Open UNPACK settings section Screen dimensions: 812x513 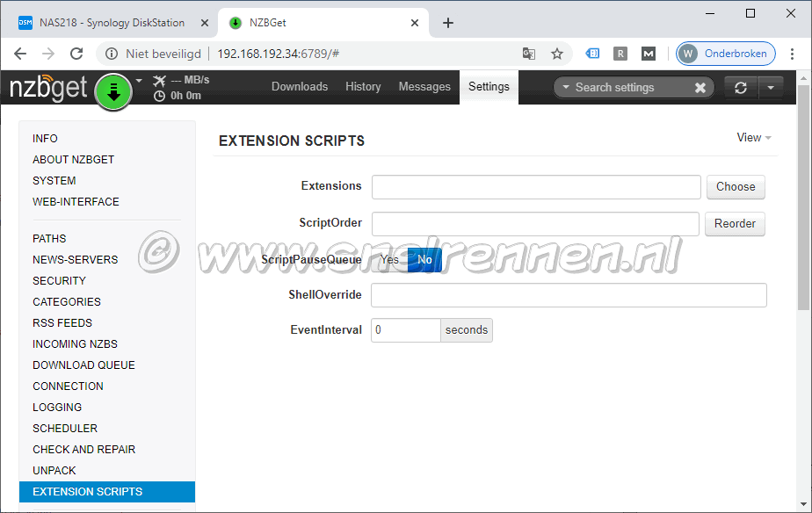pos(54,471)
